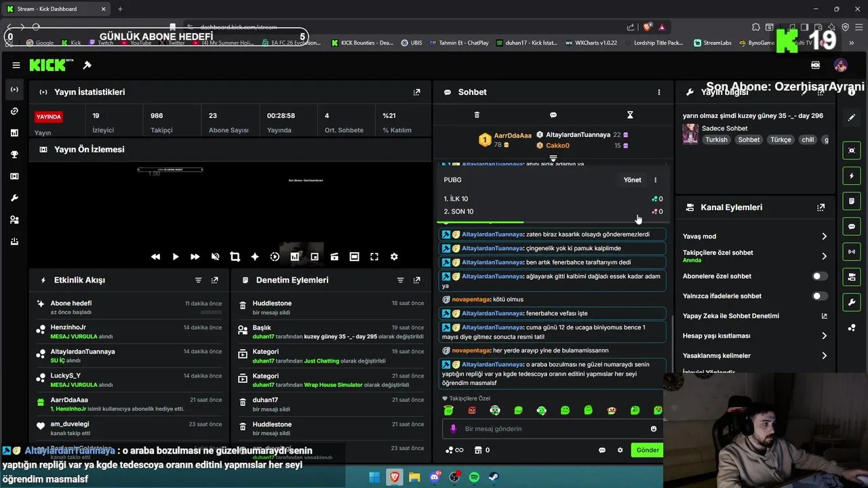Pop out the Yayın İstatistikleri panel

[417, 92]
